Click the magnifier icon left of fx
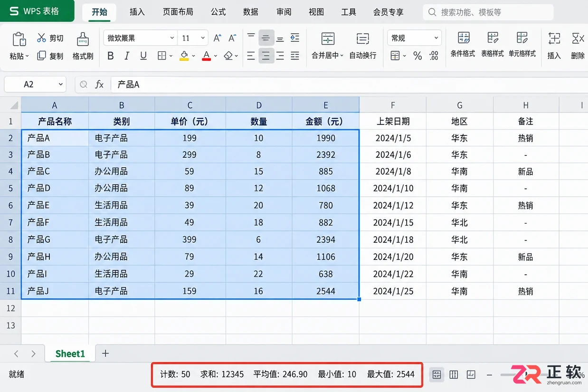Screen dimensions: 588x392 pyautogui.click(x=84, y=85)
